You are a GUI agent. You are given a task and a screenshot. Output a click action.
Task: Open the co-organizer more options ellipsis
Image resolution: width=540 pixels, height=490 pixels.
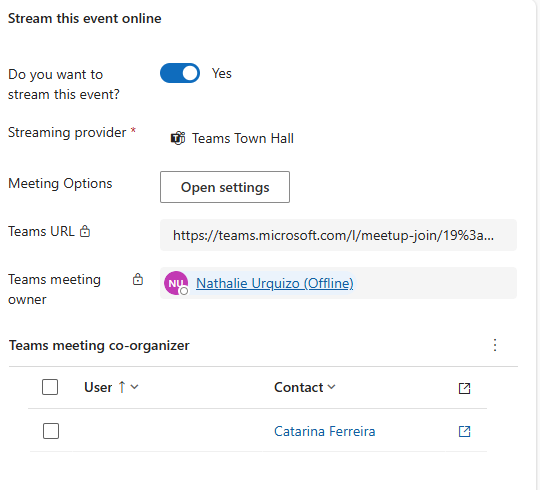495,345
